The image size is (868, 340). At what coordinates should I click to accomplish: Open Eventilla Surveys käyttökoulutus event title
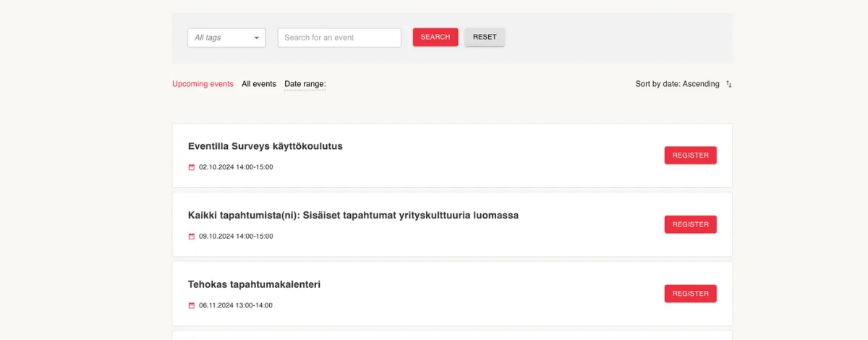click(x=265, y=146)
